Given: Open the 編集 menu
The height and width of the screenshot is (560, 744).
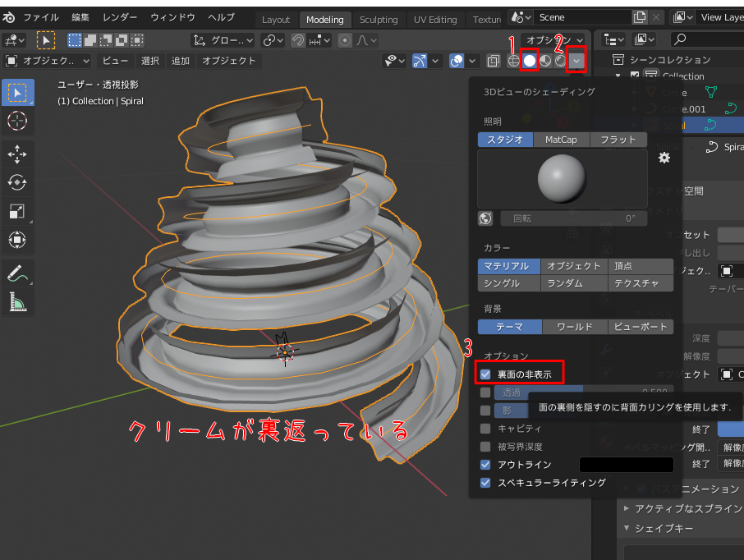Looking at the screenshot, I should 80,17.
